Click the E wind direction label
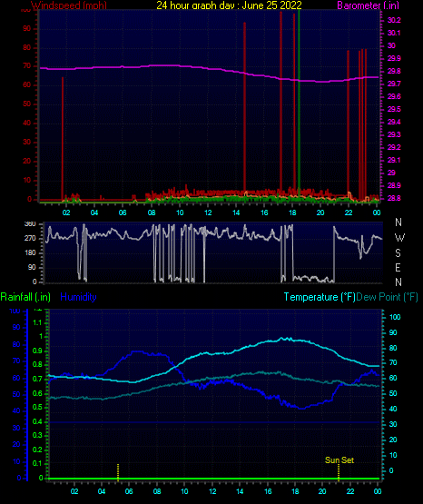The image size is (423, 504). pyautogui.click(x=398, y=267)
